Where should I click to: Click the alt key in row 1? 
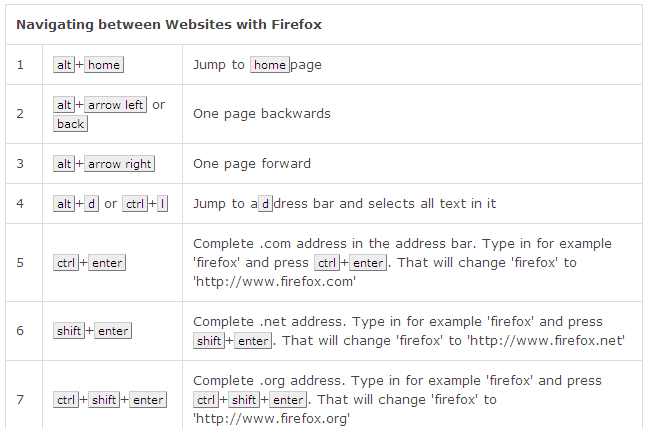pyautogui.click(x=64, y=65)
